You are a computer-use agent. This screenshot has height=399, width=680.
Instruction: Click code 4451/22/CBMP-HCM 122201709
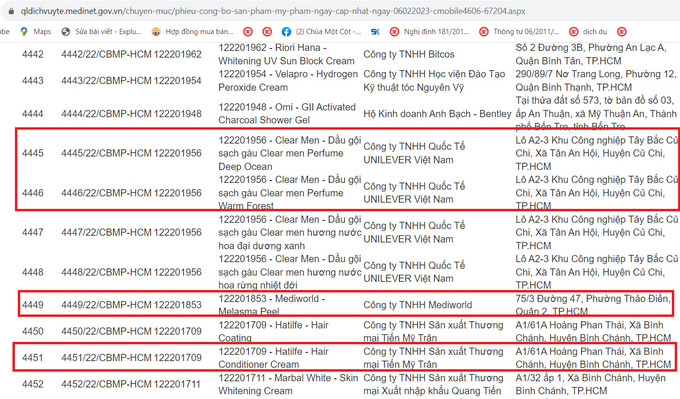coord(131,358)
